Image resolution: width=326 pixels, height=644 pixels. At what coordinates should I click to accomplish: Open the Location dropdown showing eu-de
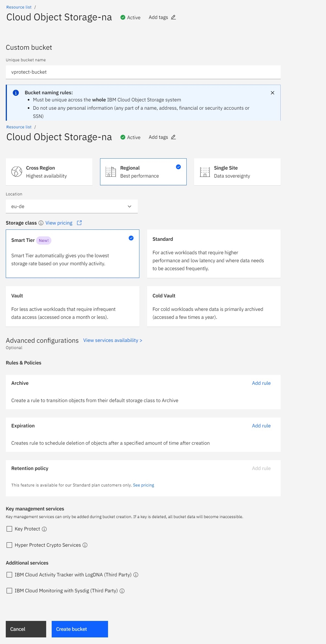(71, 206)
